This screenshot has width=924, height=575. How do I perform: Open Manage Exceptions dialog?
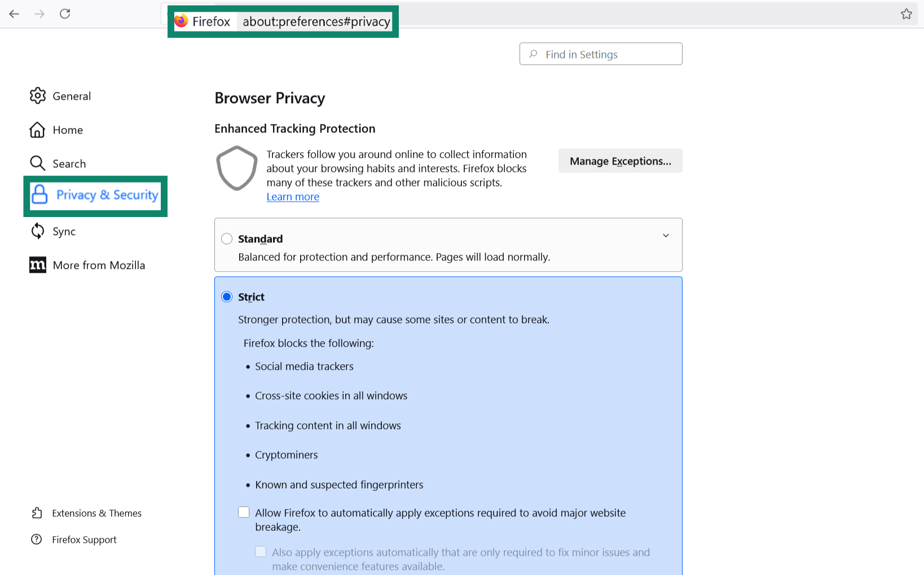pos(620,161)
